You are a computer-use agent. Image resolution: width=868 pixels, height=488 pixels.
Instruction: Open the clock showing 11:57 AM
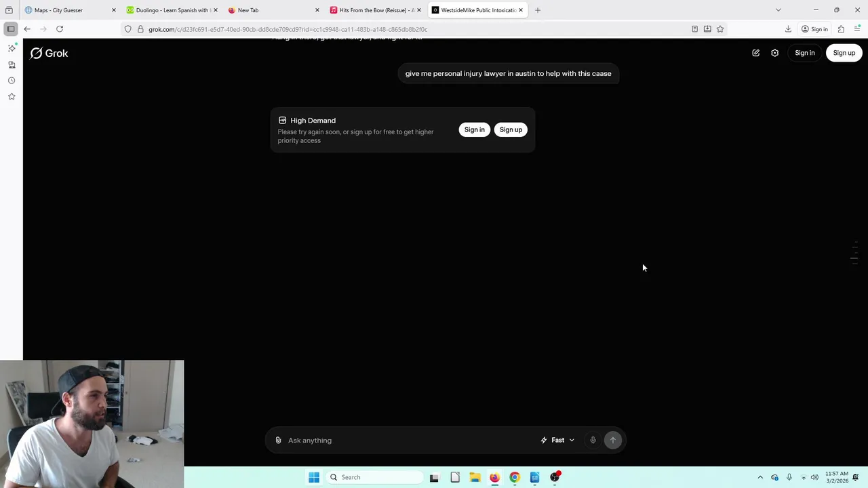tap(837, 477)
